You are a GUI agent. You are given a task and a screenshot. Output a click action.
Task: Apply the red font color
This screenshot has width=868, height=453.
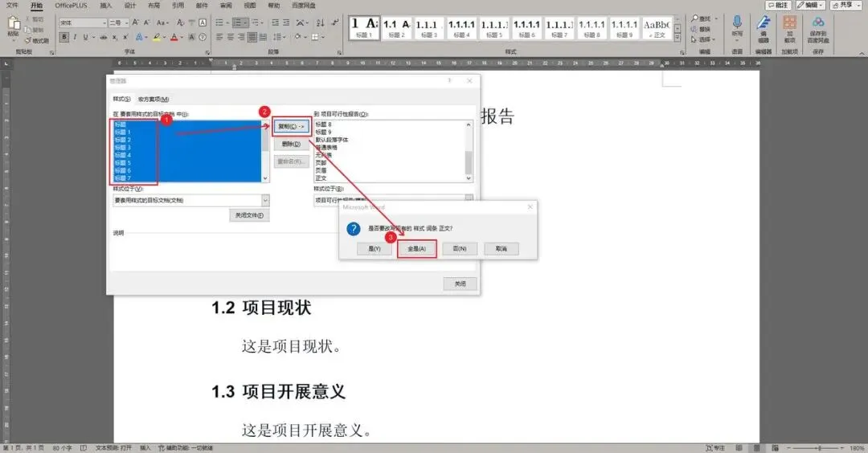(174, 37)
